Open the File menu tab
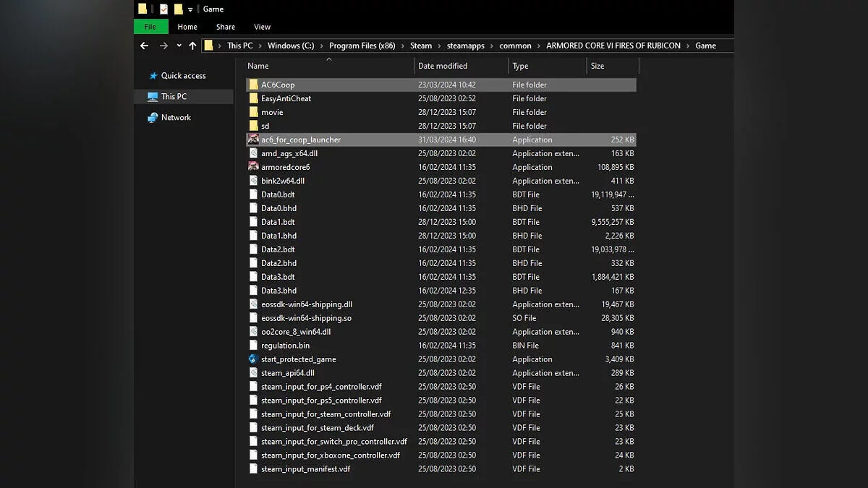This screenshot has height=488, width=868. [x=150, y=27]
